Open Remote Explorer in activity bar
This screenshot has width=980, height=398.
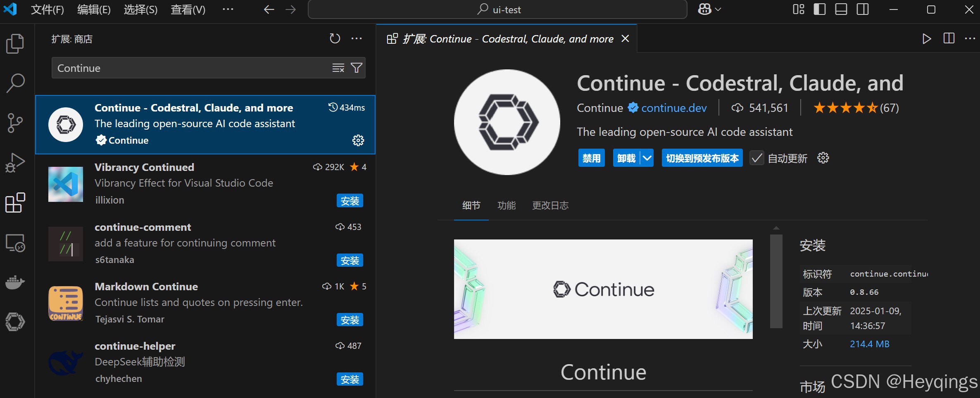(x=15, y=242)
